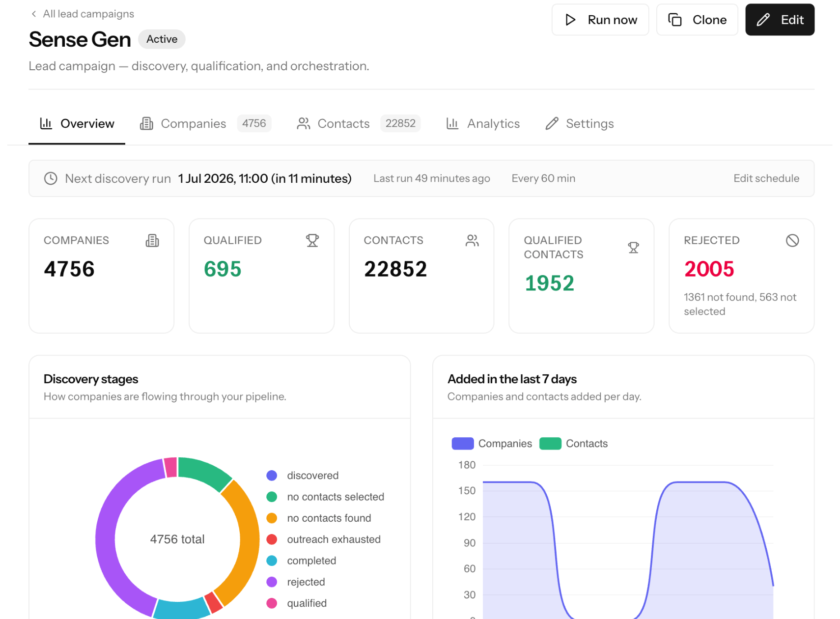Screen dimensions: 840x619
Task: Click the orange no contacts found swatch
Action: 272,518
